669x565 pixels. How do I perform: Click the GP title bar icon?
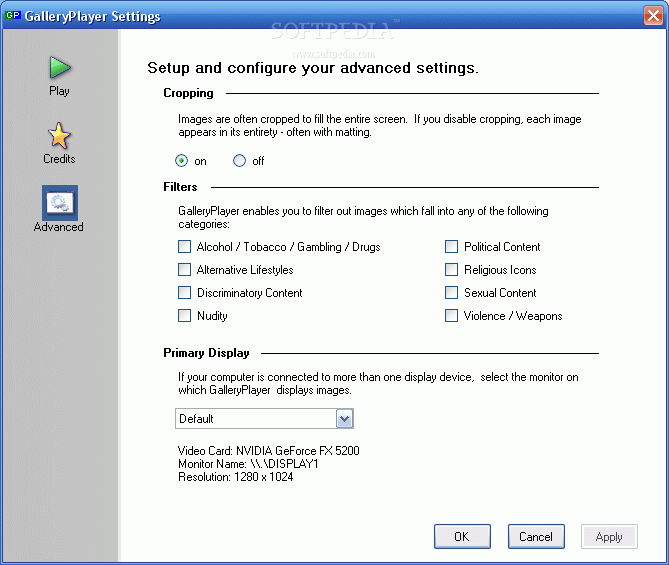click(13, 16)
